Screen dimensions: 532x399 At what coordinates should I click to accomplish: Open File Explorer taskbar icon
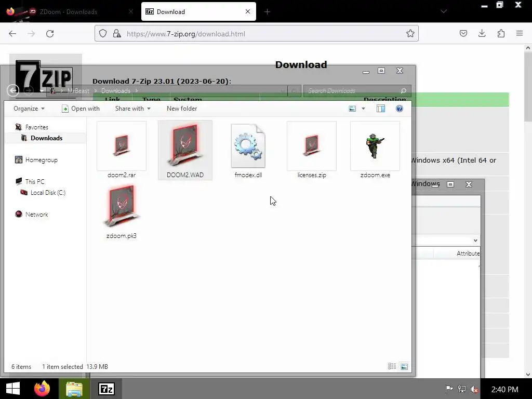pos(74,389)
